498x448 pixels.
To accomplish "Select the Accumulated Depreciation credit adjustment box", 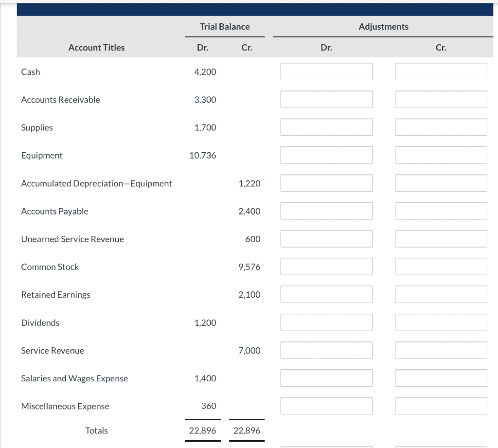I will pyautogui.click(x=441, y=183).
